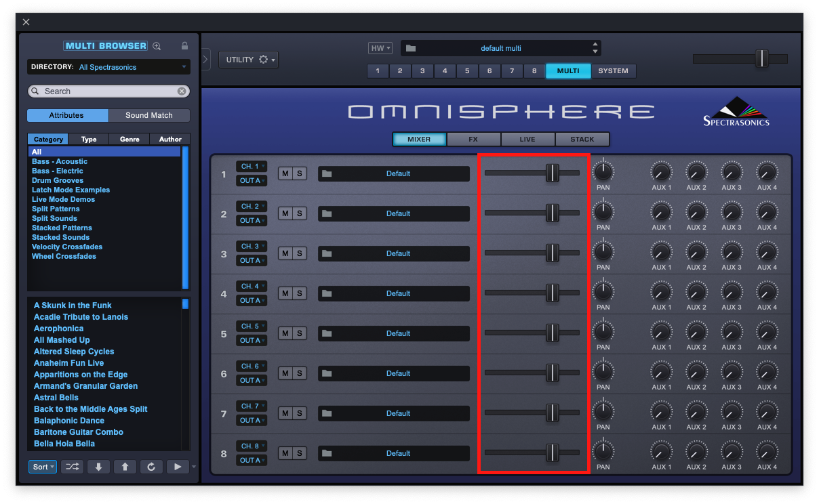Collapse browser with the side arrow tab

(205, 59)
